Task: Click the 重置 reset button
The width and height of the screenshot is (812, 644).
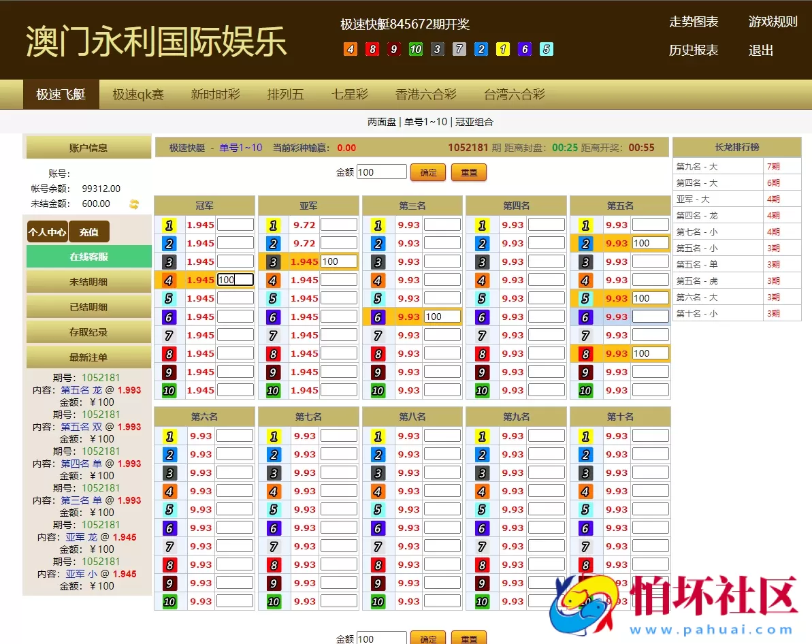Action: (468, 172)
